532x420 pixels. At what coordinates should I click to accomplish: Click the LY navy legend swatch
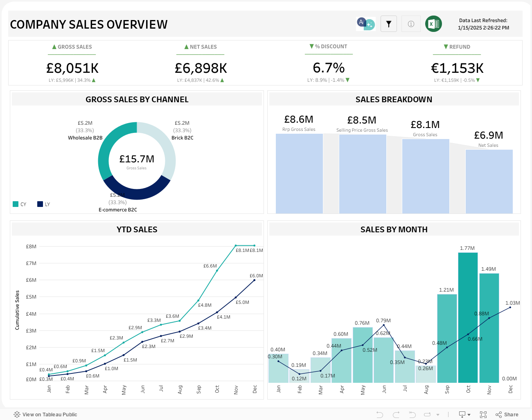click(40, 204)
